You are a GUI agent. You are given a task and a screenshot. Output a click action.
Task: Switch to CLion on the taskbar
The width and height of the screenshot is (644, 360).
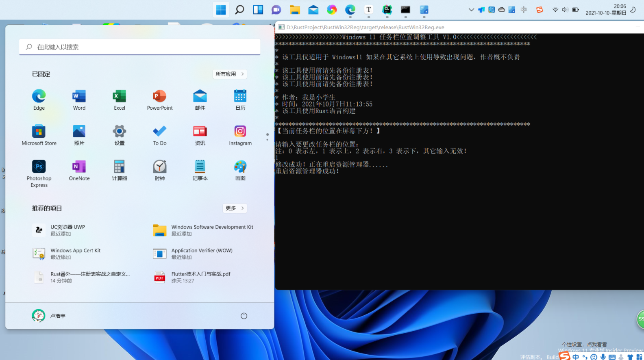(x=387, y=10)
